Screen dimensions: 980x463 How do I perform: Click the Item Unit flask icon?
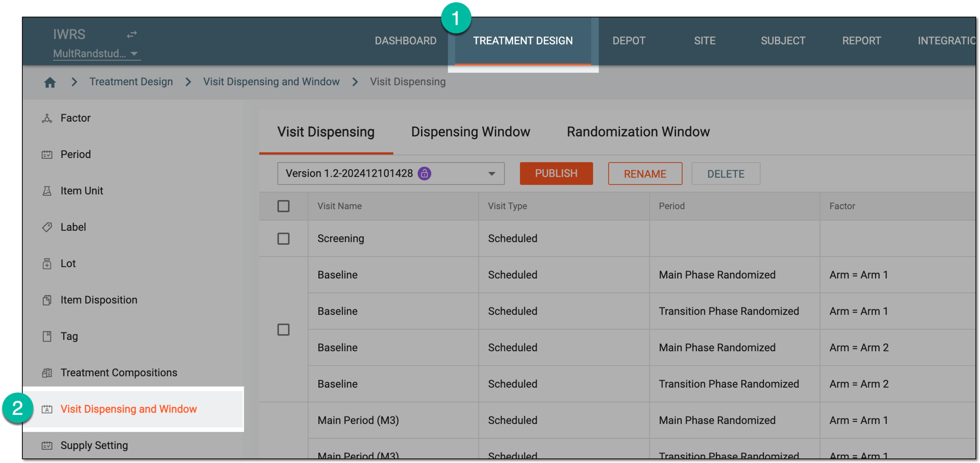(x=47, y=191)
